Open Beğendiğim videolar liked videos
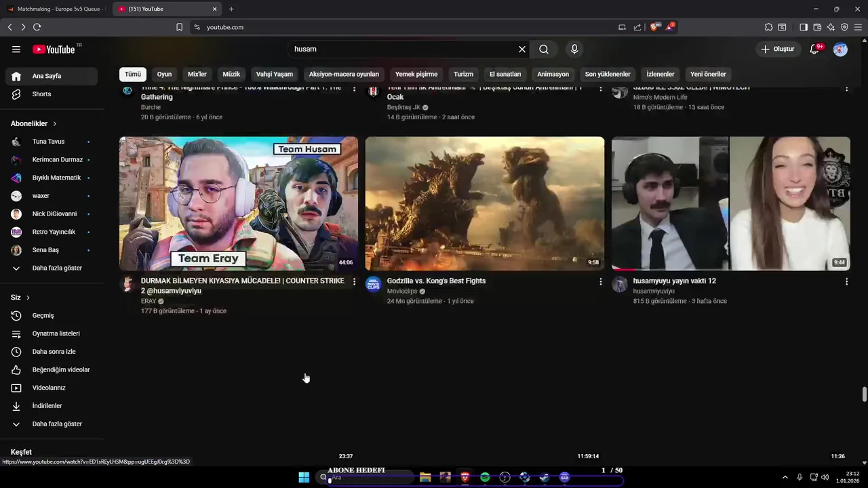This screenshot has height=488, width=868. 52,369
